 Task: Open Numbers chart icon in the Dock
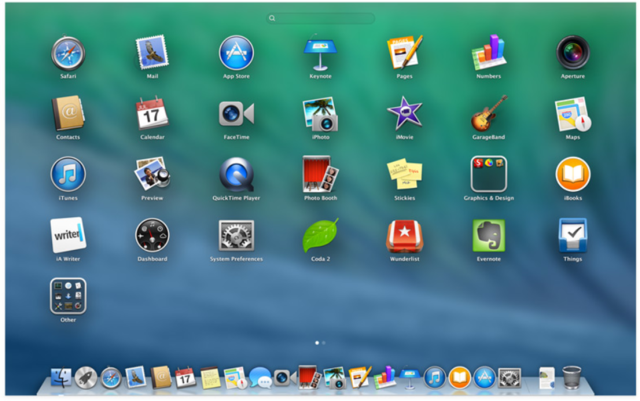384,377
